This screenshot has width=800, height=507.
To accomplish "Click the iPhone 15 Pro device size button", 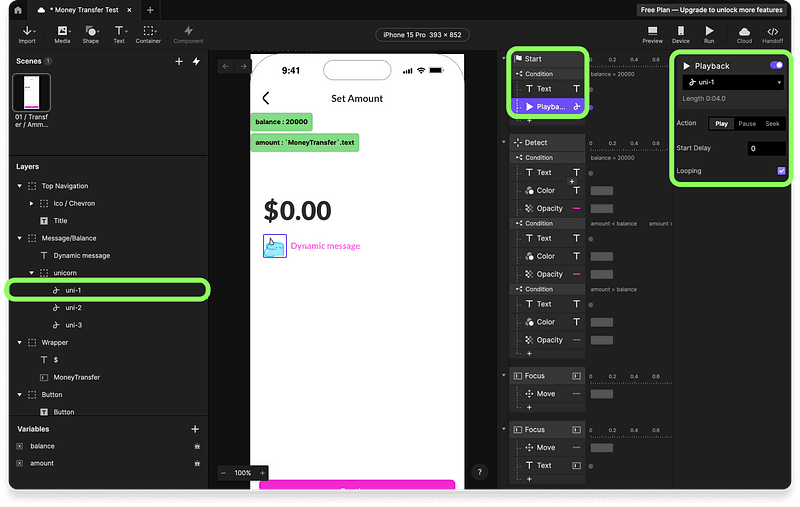I will pos(422,35).
